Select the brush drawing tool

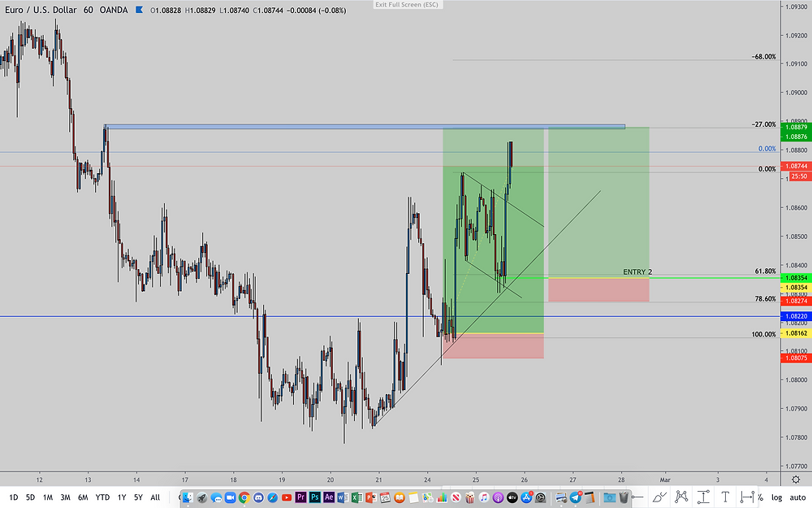point(659,497)
